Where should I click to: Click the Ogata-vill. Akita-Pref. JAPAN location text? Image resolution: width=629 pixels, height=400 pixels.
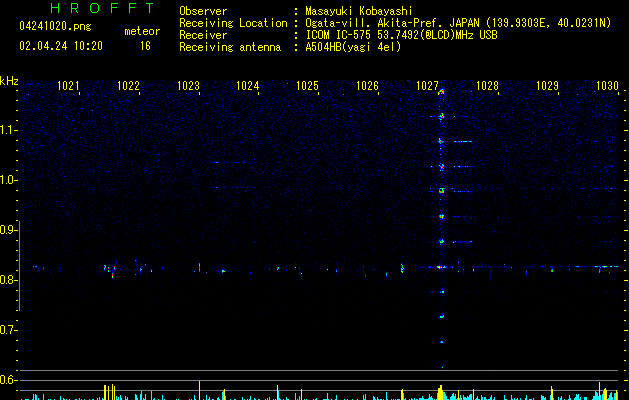pos(458,23)
